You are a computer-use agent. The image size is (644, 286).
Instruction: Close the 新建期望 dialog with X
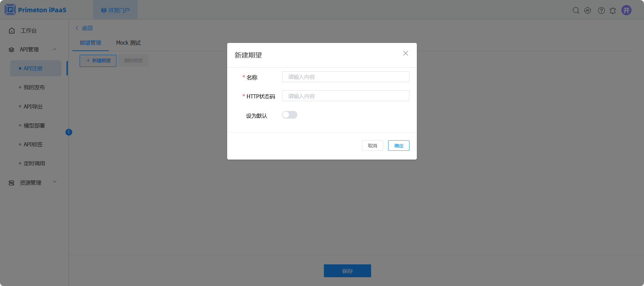405,53
